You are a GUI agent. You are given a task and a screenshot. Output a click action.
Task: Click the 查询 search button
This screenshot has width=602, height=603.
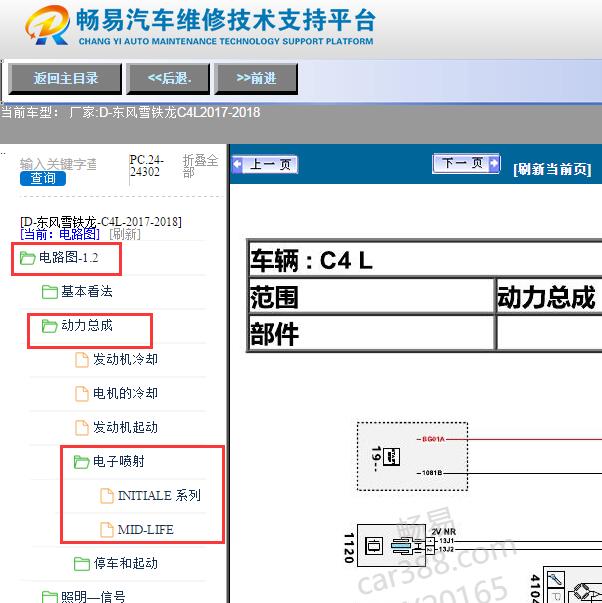click(43, 178)
